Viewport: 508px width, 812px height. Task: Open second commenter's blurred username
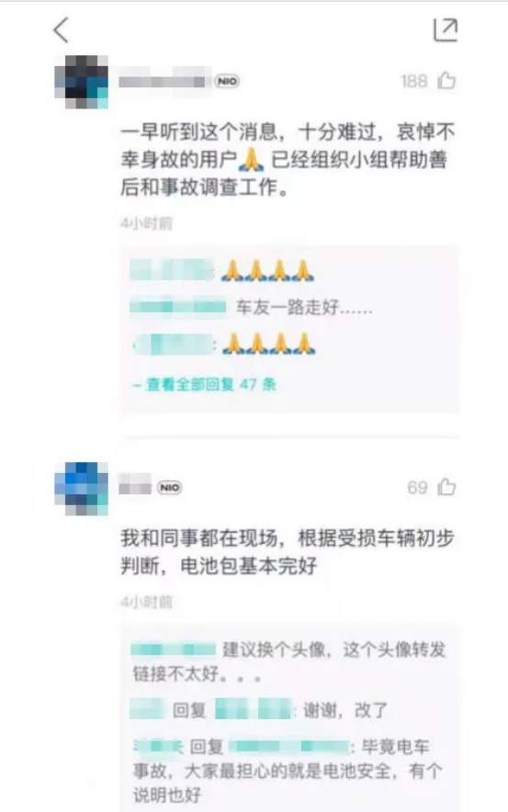pyautogui.click(x=135, y=484)
